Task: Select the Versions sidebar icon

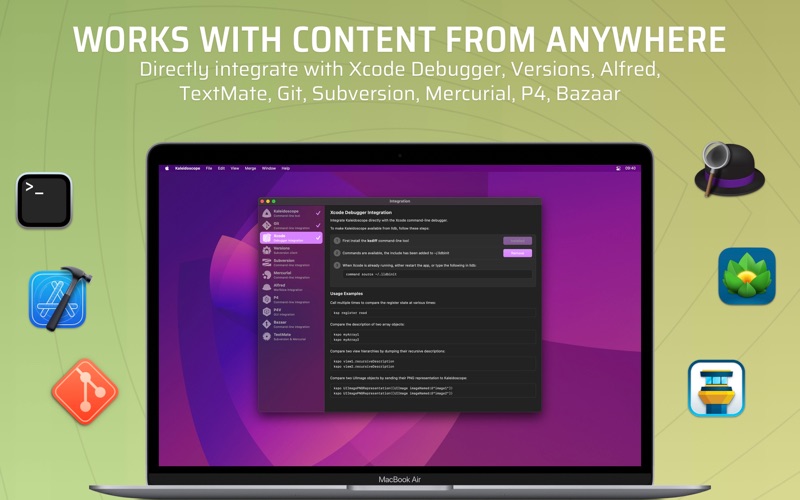Action: pos(266,250)
